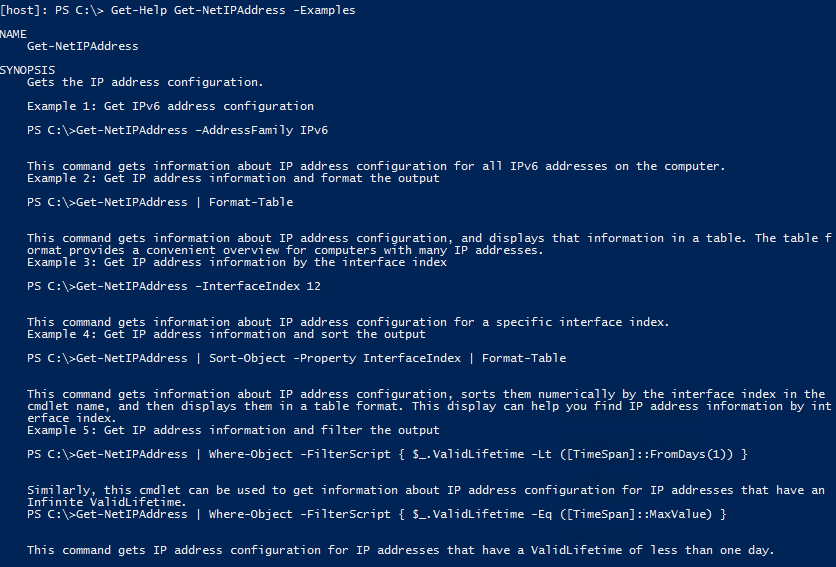Click the -AddressFamily IPv6 command line
The width and height of the screenshot is (836, 567).
coord(177,130)
